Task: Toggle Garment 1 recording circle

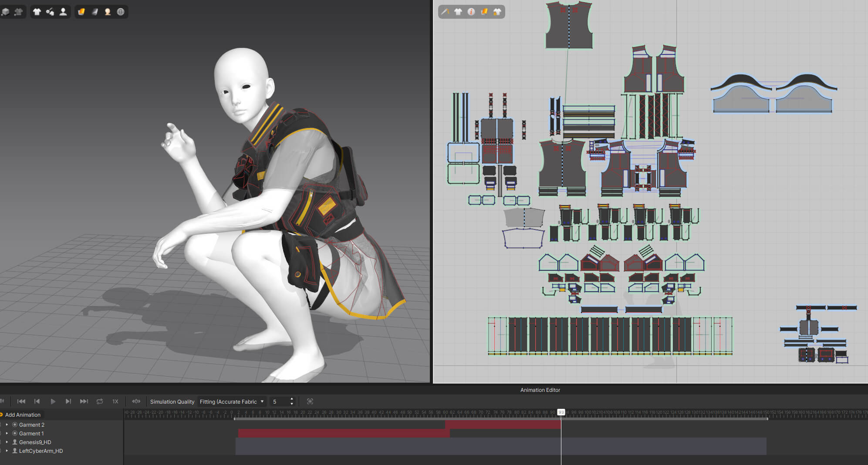Action: (15, 433)
